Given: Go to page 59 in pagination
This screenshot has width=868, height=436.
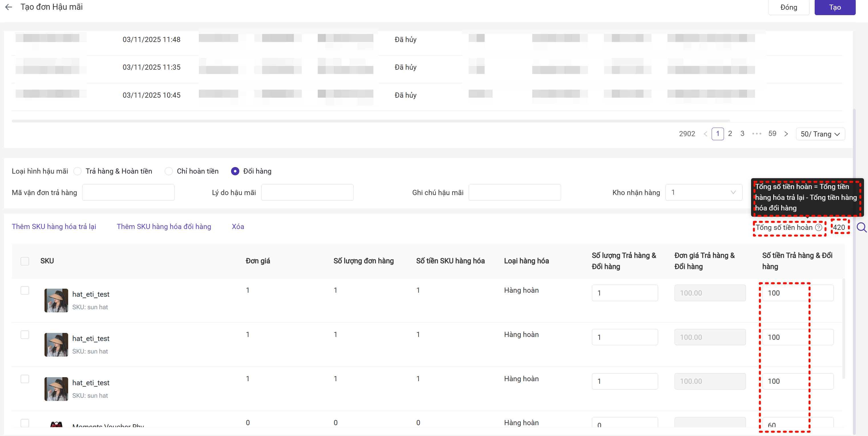Looking at the screenshot, I should [772, 134].
